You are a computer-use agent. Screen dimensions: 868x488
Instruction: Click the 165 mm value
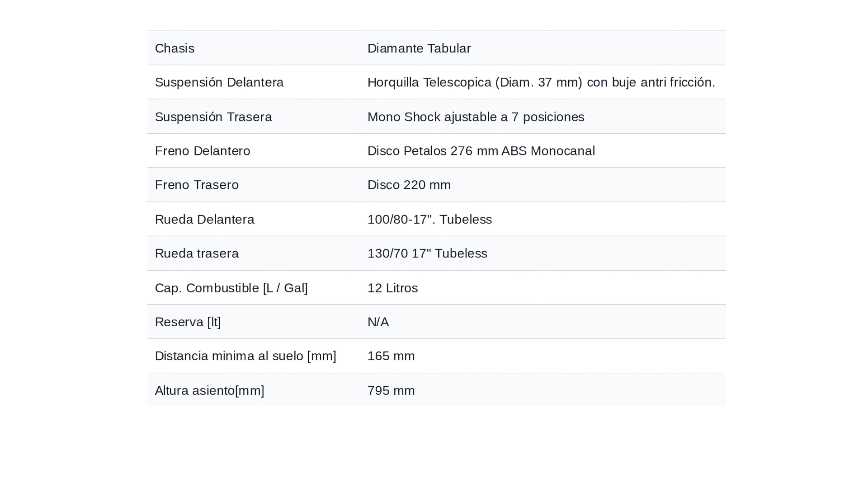tap(391, 356)
